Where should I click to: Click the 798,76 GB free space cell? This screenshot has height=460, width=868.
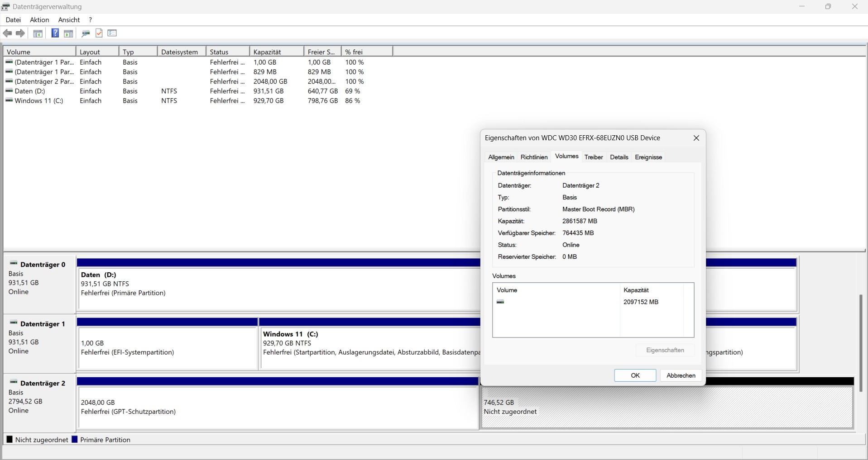[x=323, y=100]
